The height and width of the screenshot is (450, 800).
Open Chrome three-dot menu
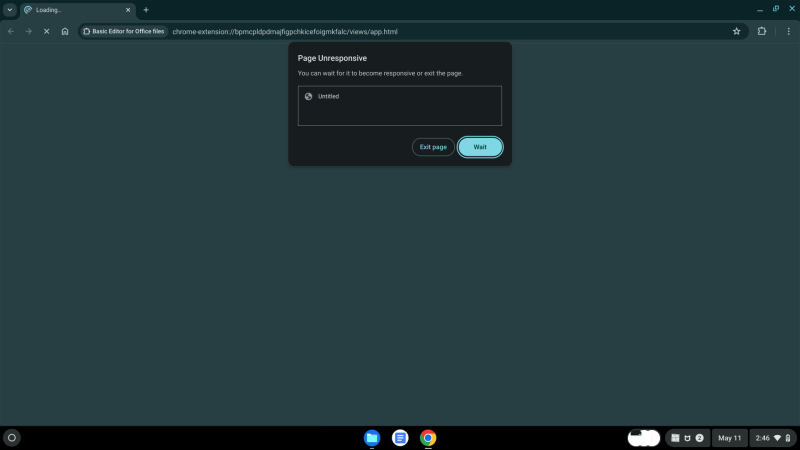point(788,31)
